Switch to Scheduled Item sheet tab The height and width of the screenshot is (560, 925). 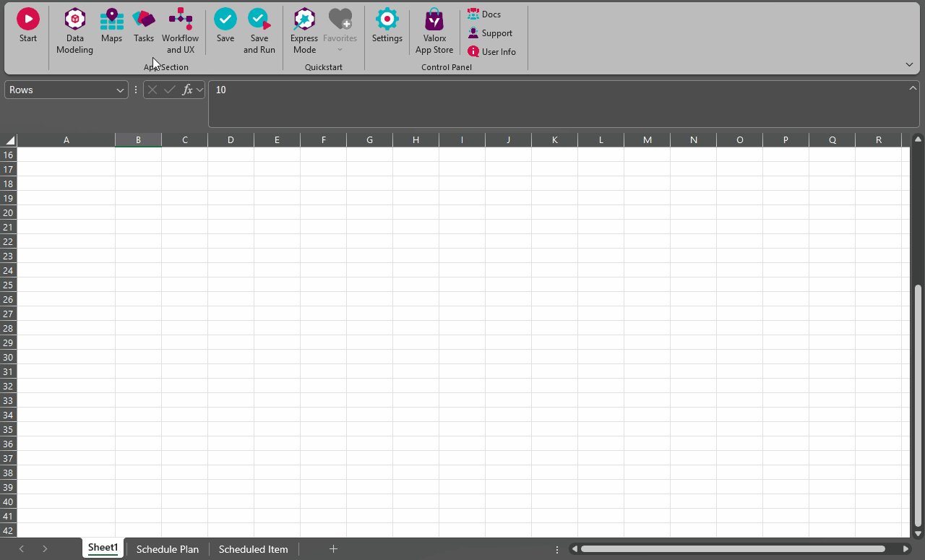pyautogui.click(x=253, y=549)
